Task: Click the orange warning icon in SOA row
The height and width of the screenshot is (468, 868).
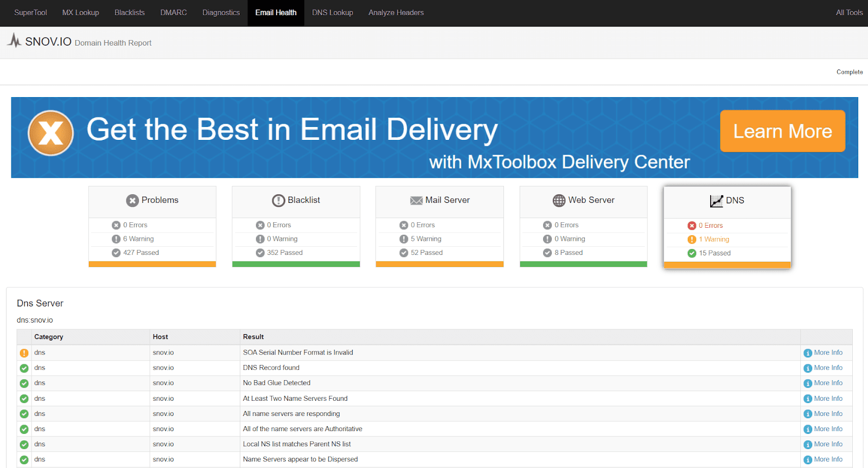Action: coord(24,353)
